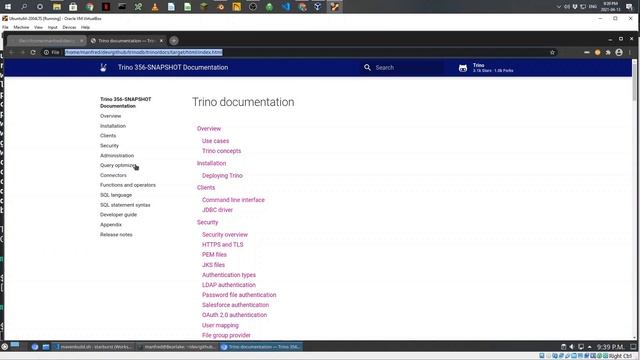Go back in browser history

click(x=11, y=52)
